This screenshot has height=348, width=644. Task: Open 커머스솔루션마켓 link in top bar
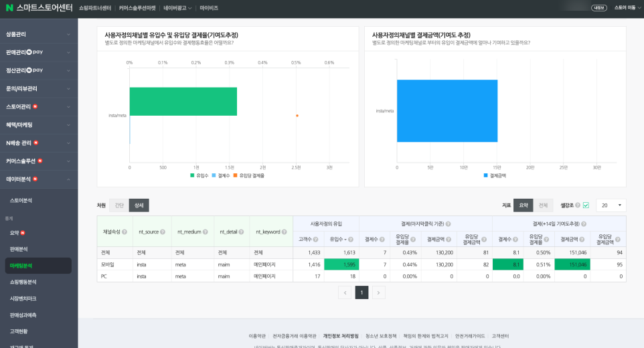(137, 8)
